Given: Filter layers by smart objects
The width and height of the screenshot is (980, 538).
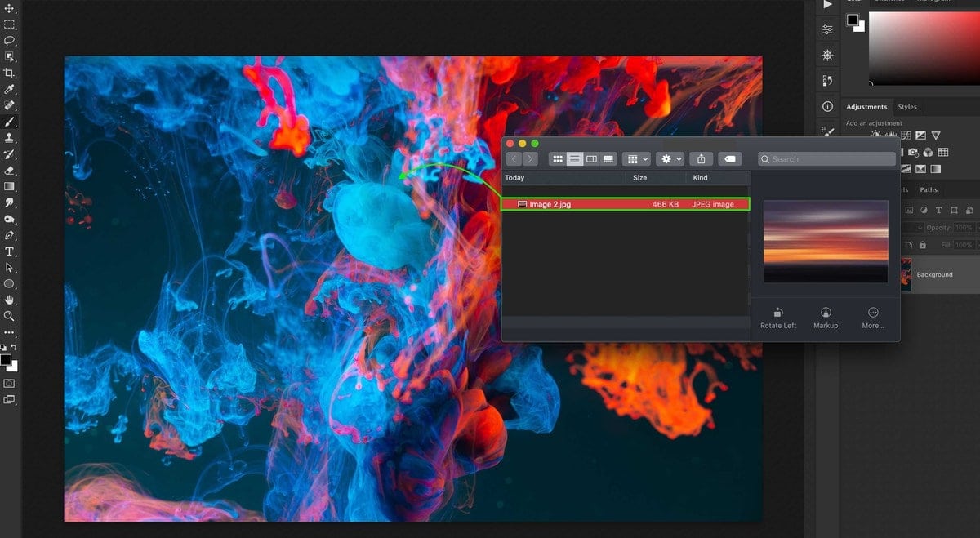Looking at the screenshot, I should pos(969,211).
